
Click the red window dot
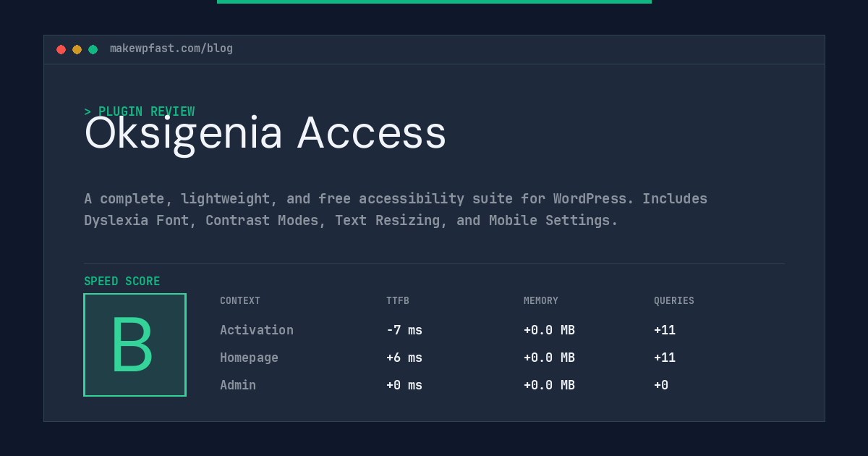tap(61, 49)
